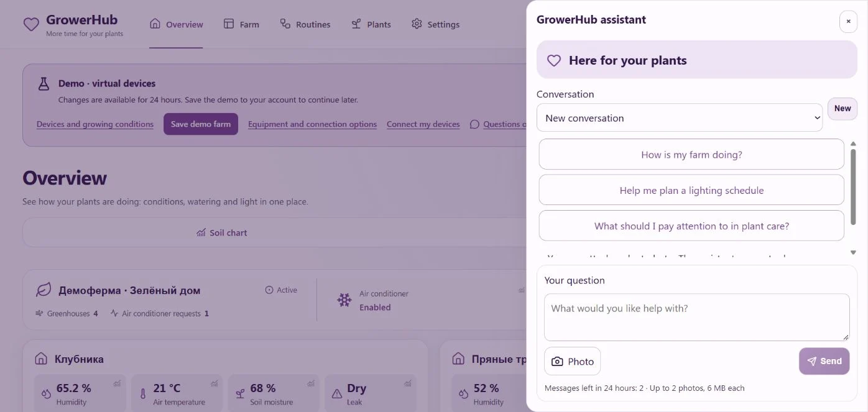Click the Active status indicator
Screen dimensions: 868x412
[281, 290]
